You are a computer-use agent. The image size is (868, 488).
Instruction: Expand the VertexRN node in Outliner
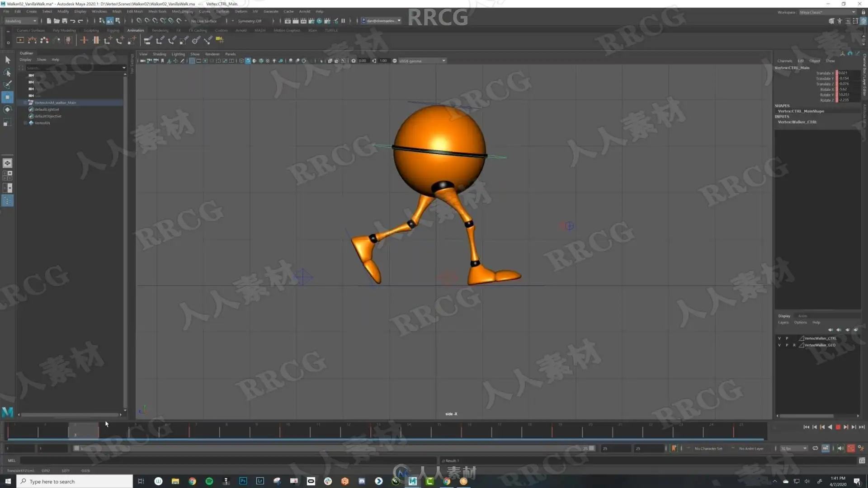(25, 123)
